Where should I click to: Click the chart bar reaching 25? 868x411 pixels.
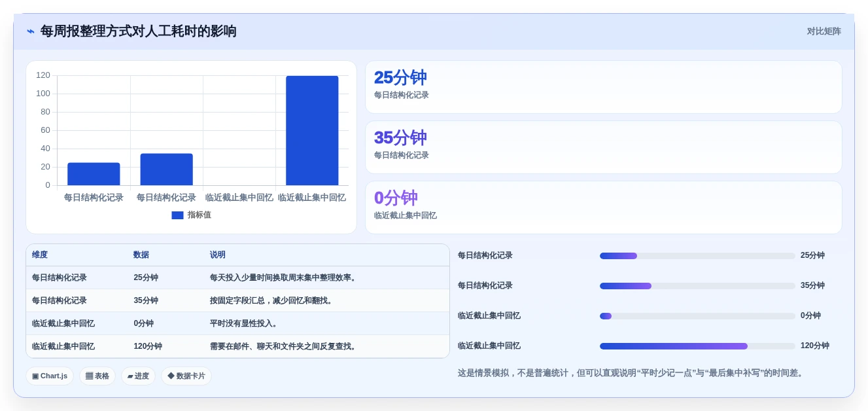94,174
